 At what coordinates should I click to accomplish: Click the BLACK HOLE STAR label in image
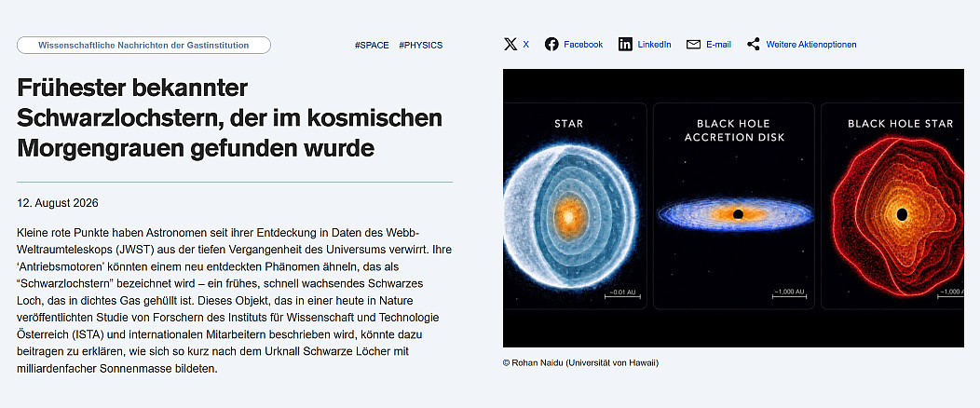coord(901,124)
